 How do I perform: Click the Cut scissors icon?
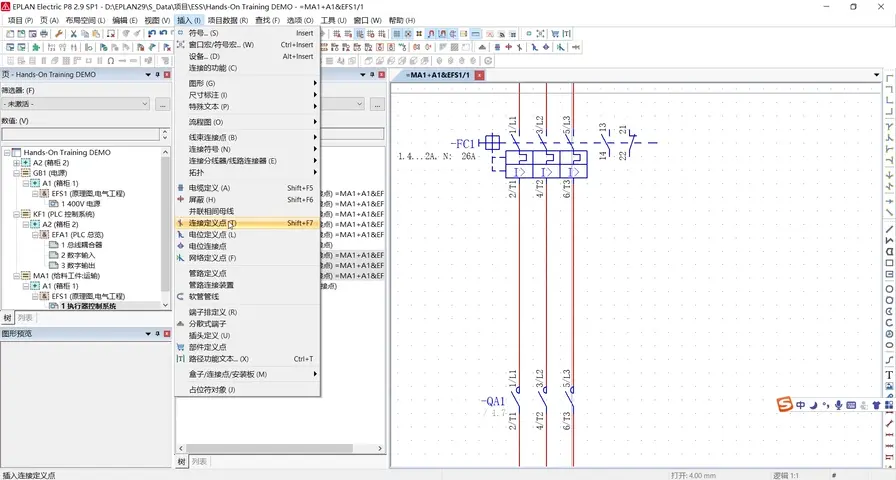(x=74, y=33)
